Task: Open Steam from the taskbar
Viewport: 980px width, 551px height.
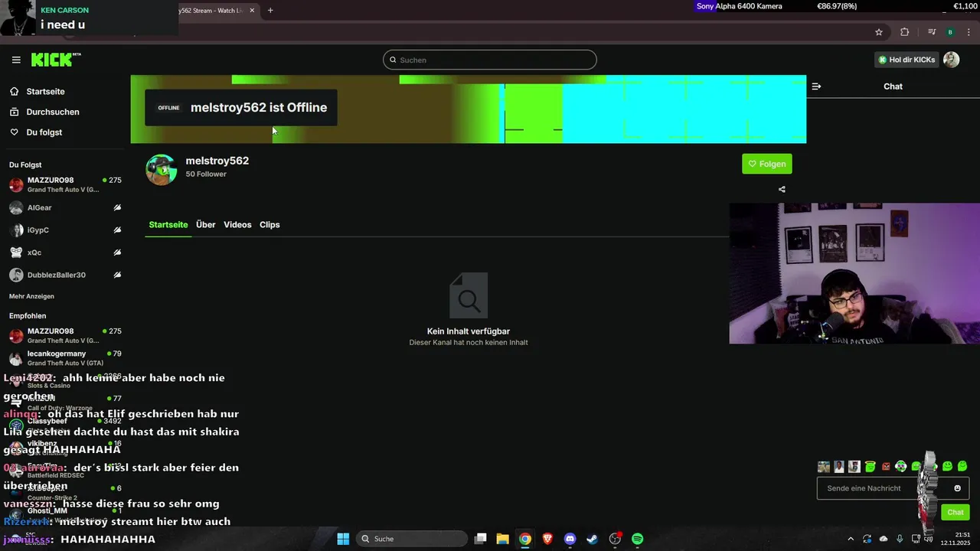Action: pyautogui.click(x=592, y=539)
